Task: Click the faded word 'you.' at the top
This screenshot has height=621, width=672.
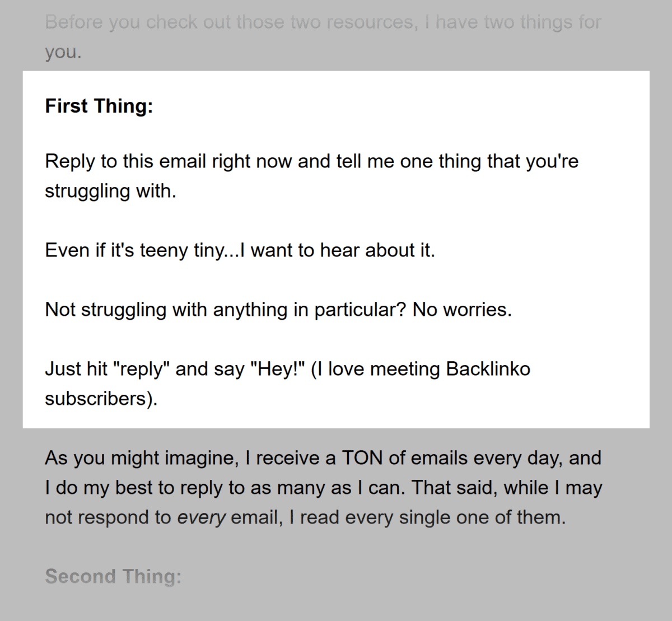Action: point(63,52)
